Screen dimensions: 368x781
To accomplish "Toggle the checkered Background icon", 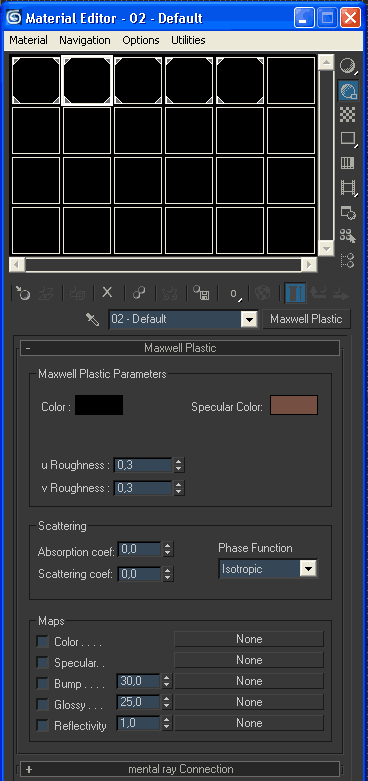I will click(348, 115).
